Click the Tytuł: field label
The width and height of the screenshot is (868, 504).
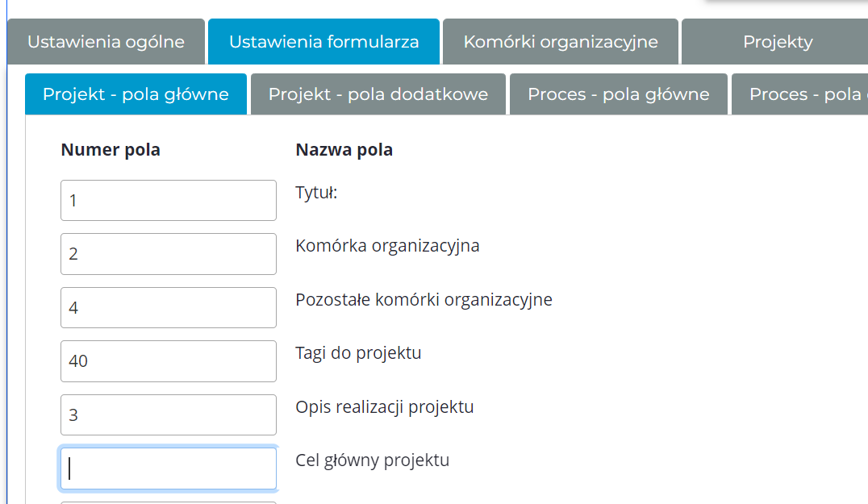click(316, 193)
